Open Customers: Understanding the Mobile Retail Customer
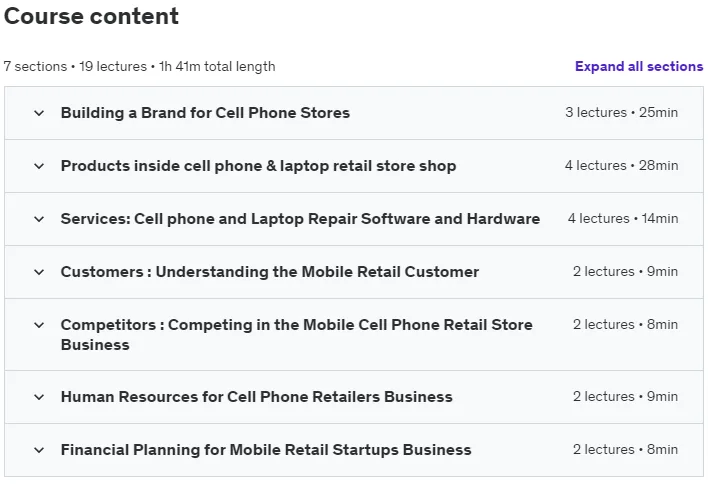This screenshot has height=484, width=708. point(270,272)
